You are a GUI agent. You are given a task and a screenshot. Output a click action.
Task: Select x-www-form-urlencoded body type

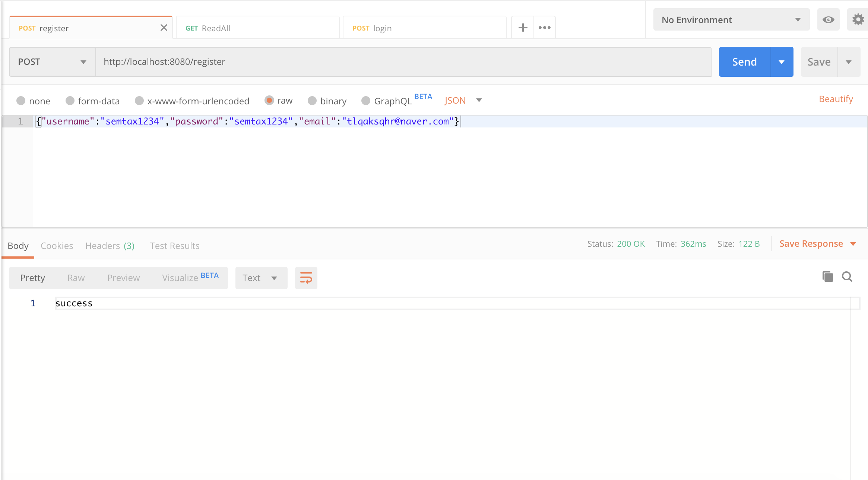tap(139, 101)
